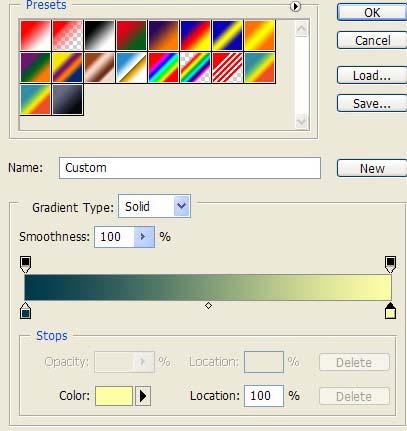Select the transparent rainbow gradient preset
This screenshot has height=431, width=407.
[195, 68]
